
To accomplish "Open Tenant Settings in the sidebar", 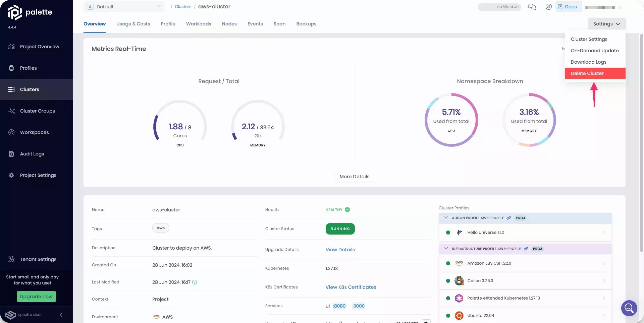I will [x=36, y=259].
